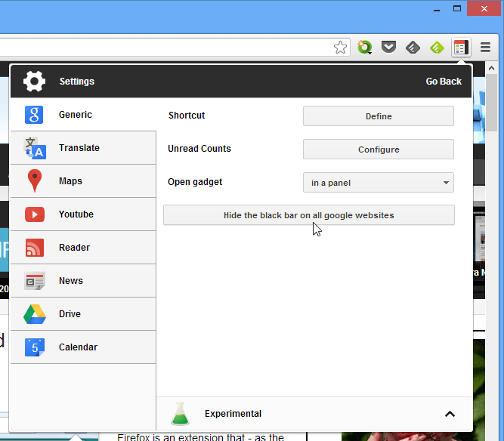Click Define button for Shortcut
The height and width of the screenshot is (441, 504).
point(379,116)
